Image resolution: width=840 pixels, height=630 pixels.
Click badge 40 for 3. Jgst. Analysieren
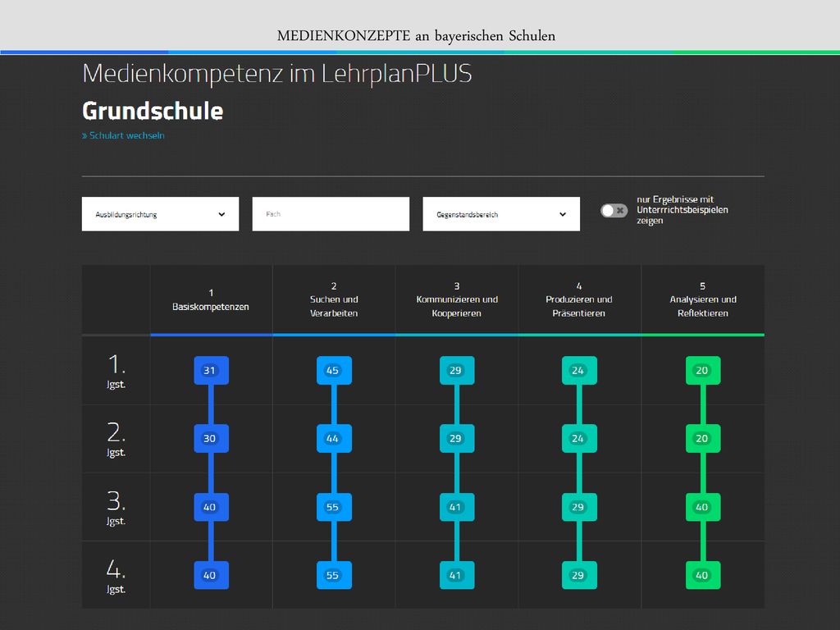point(703,507)
